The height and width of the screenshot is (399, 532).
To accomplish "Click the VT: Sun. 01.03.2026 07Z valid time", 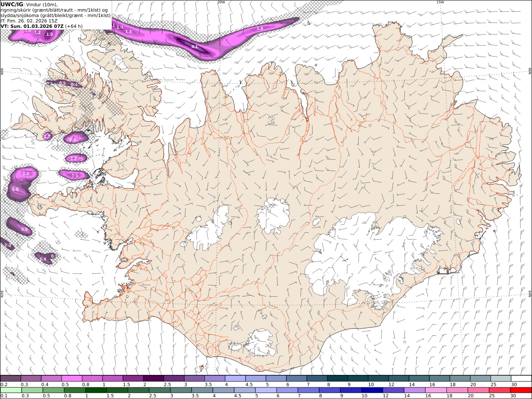I will tap(32, 26).
